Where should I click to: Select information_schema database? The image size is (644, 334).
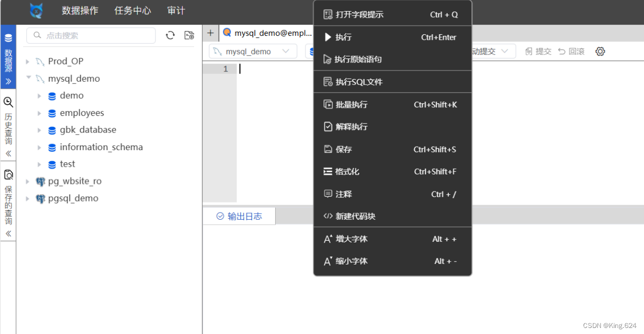pos(101,147)
